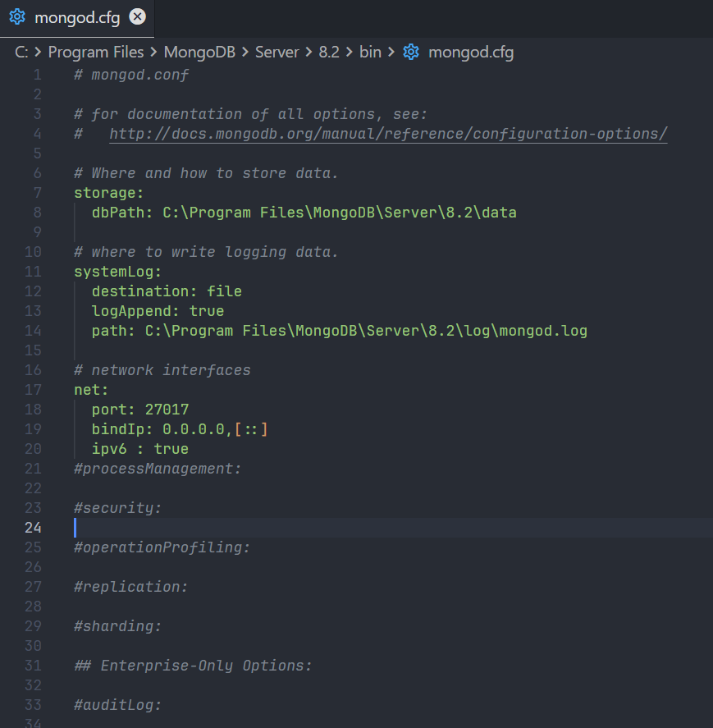
Task: Open the "8.2" breadcrumb dropdown
Action: click(329, 52)
